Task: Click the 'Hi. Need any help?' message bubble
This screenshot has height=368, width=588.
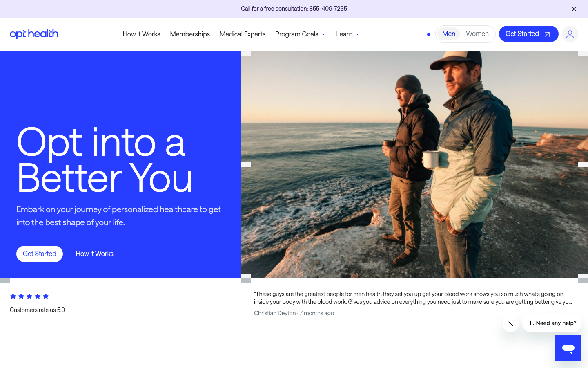Action: point(551,323)
